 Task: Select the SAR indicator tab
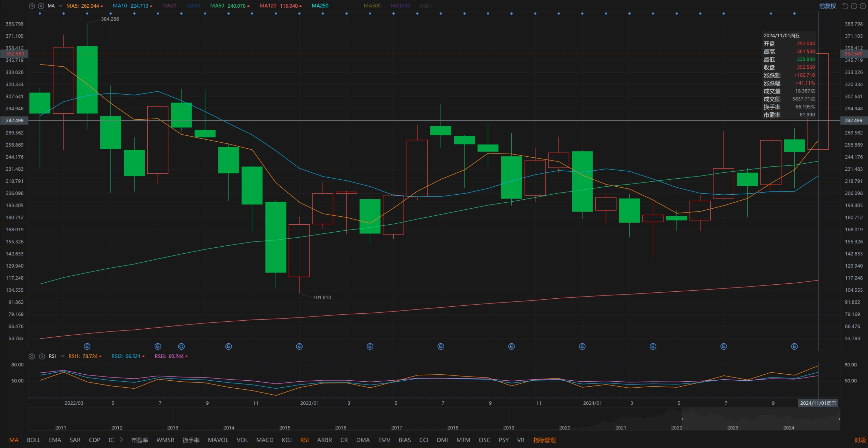(75, 440)
